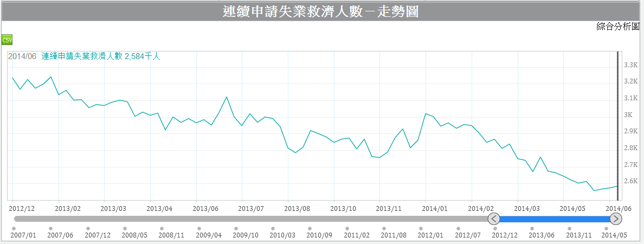Image resolution: width=644 pixels, height=244 pixels.
Task: Click the 3K y-axis value
Action: coord(629,114)
